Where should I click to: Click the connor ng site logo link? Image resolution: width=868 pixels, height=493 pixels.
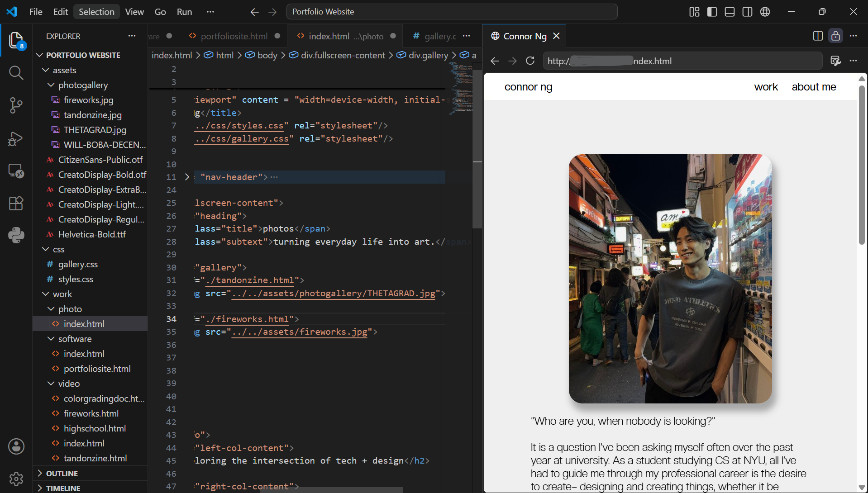click(528, 87)
